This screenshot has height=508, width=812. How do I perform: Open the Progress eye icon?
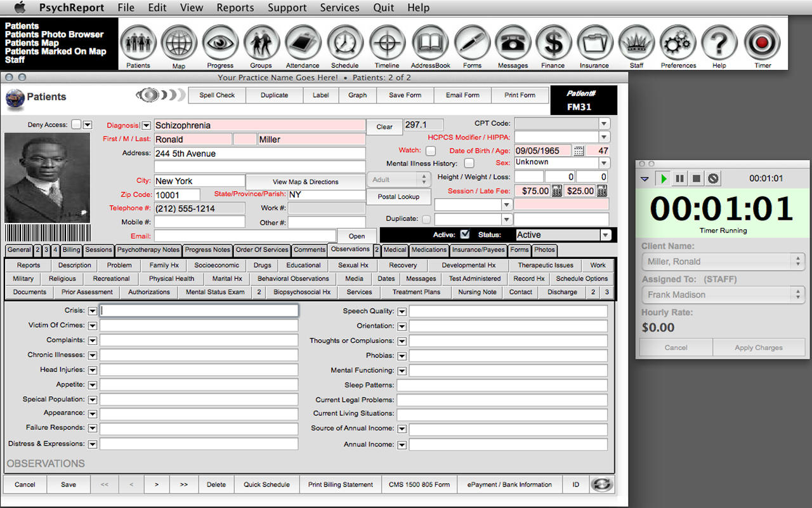pyautogui.click(x=220, y=43)
